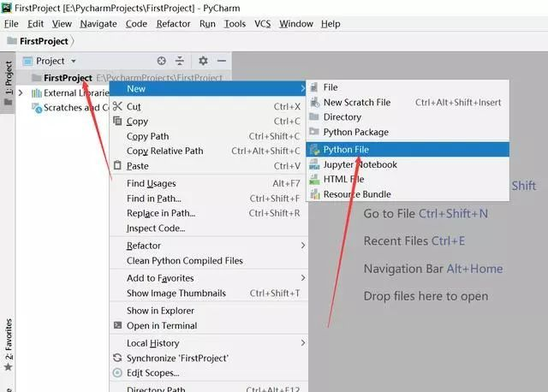Click 'Recent Files Ctrl+E' hint text
548x392 pixels.
coord(414,241)
